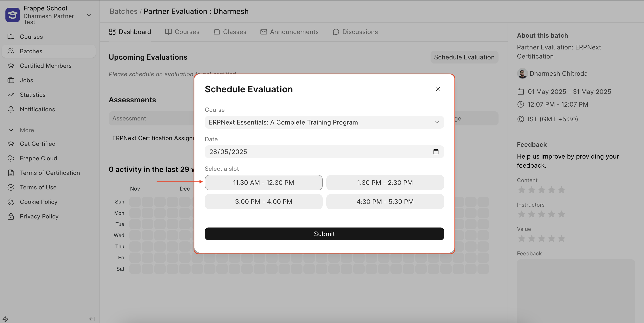Click the Feedback text area
The height and width of the screenshot is (323, 644).
click(x=576, y=291)
